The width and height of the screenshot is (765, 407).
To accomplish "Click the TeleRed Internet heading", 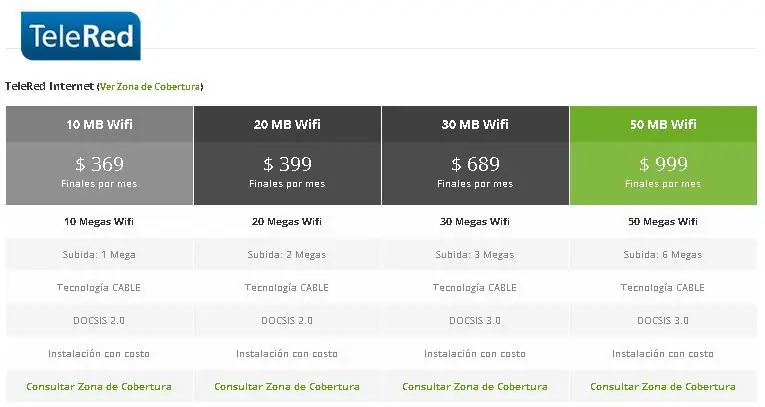I will pos(49,86).
